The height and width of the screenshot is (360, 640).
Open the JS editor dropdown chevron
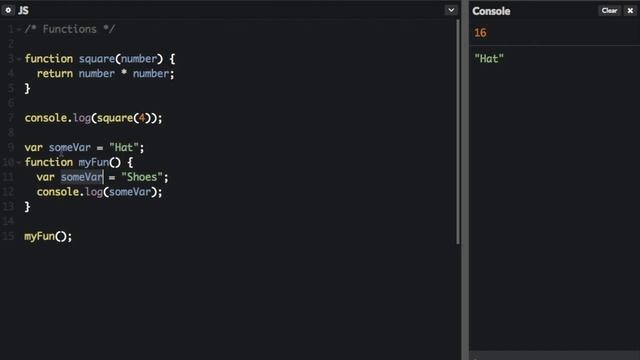click(x=451, y=10)
